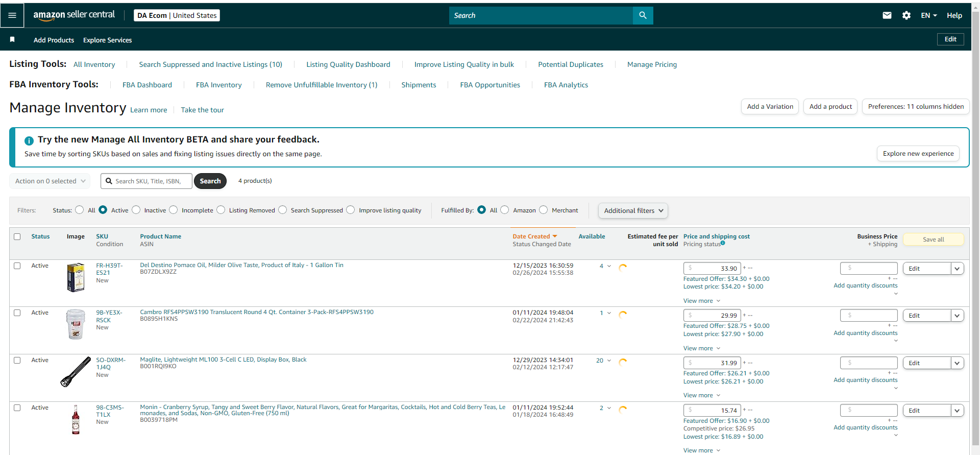Open the messages envelope icon
The height and width of the screenshot is (455, 980).
pos(887,15)
